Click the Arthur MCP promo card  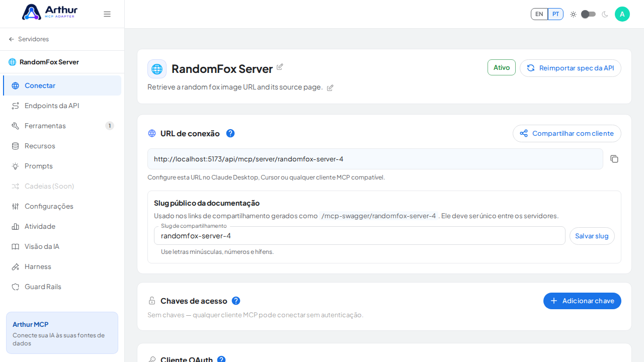(x=62, y=333)
